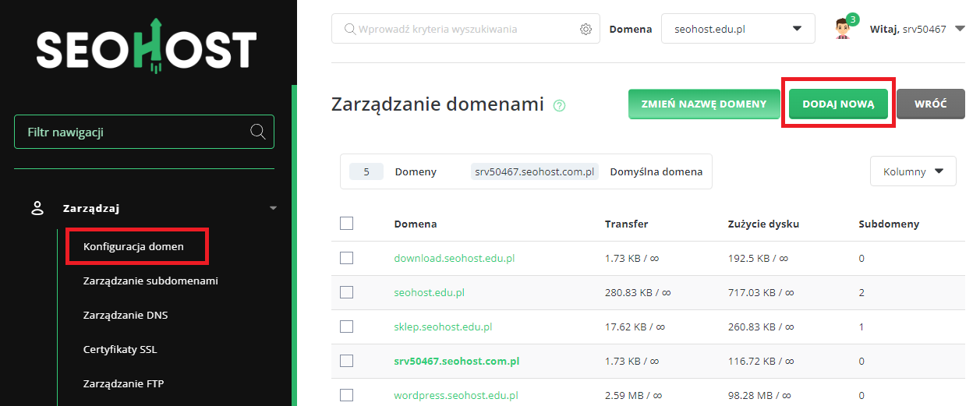
Task: Click the person icon beside Zarządzaj
Action: [x=37, y=208]
